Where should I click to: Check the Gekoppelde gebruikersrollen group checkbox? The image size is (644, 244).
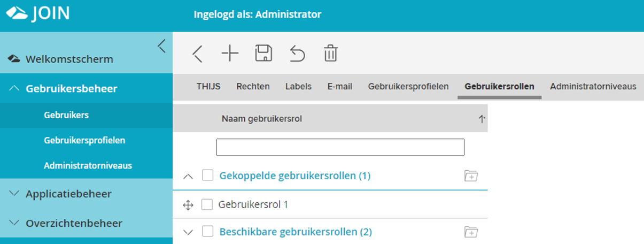[208, 175]
